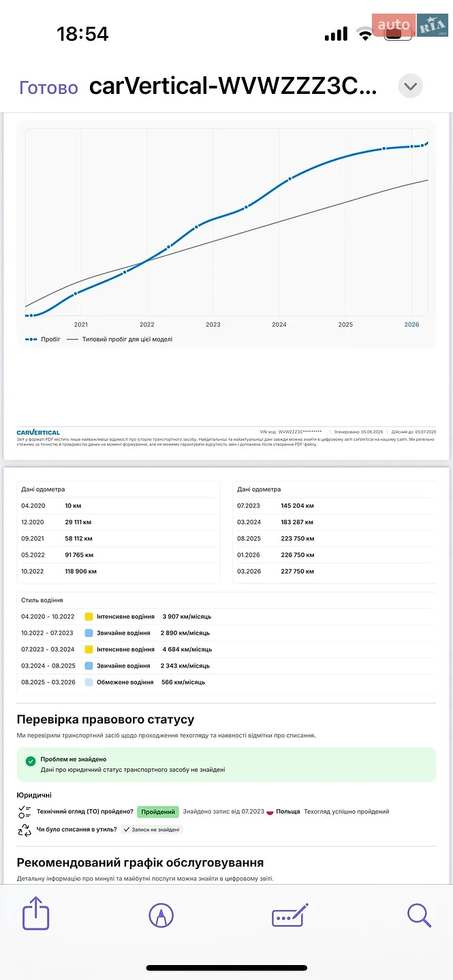
Task: Tap the 227 750 км odometer entry
Action: pos(298,572)
